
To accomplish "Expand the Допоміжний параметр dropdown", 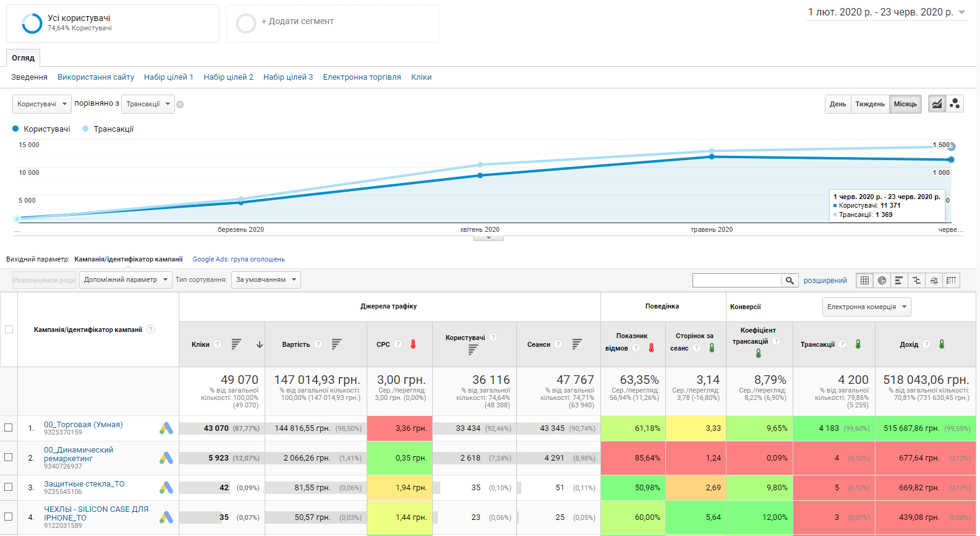I will tap(126, 280).
